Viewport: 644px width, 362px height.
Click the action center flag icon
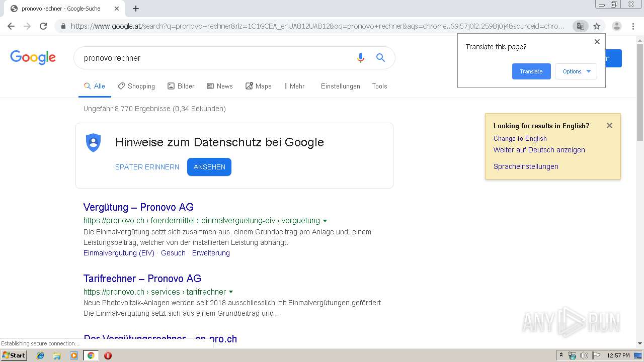(596, 355)
